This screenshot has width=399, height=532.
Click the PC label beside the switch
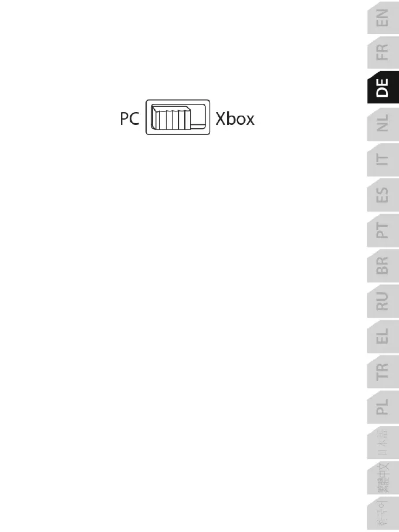click(x=130, y=118)
